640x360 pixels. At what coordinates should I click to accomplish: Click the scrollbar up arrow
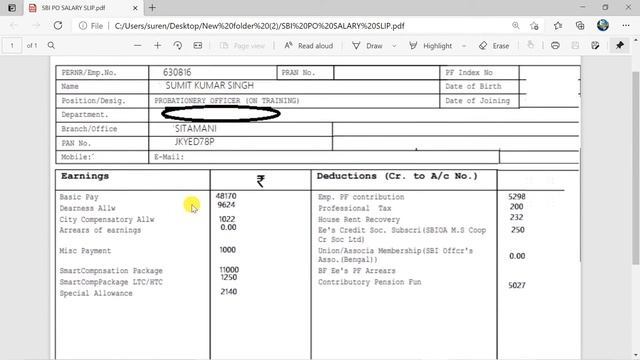point(636,40)
